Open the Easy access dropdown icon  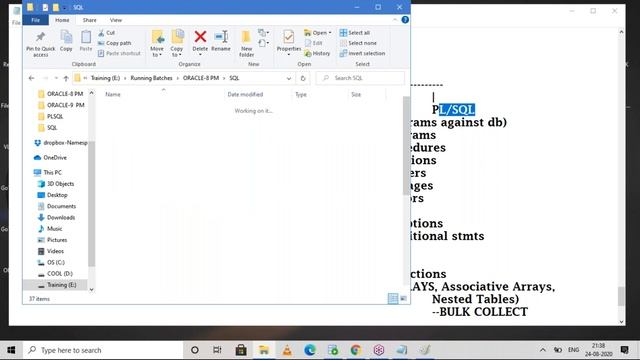click(x=263, y=43)
